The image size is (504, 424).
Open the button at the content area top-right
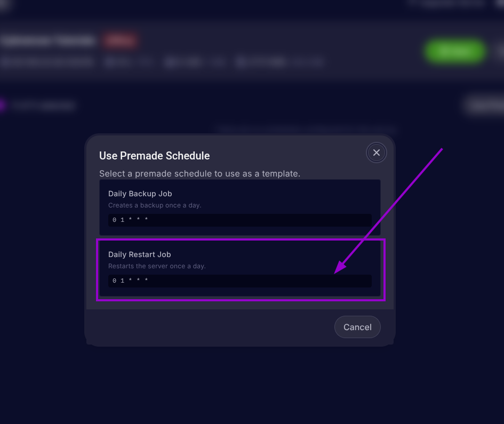click(x=491, y=105)
